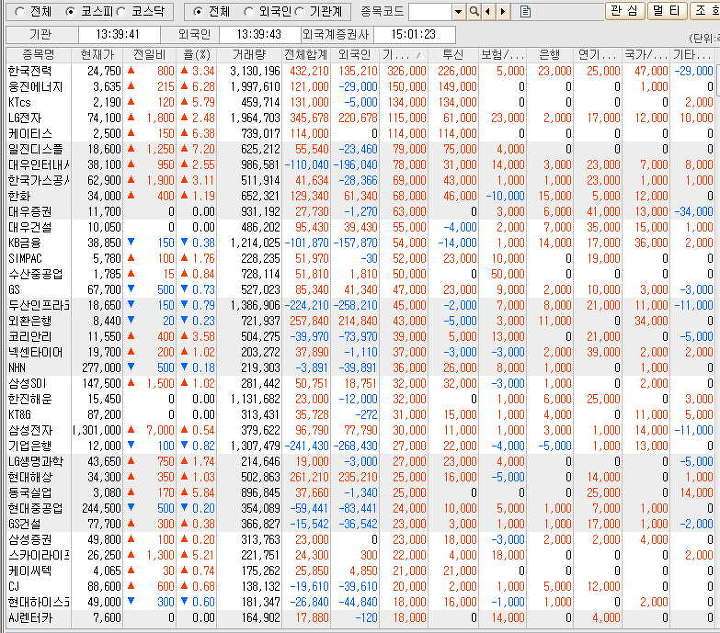The width and height of the screenshot is (720, 633).
Task: Sort by the 종목명 column header
Action: (39, 55)
